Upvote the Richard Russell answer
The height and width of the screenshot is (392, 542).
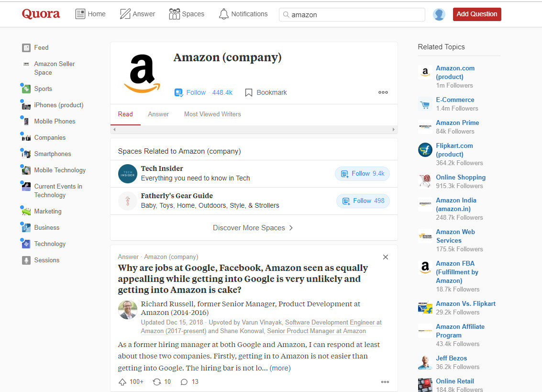point(122,382)
